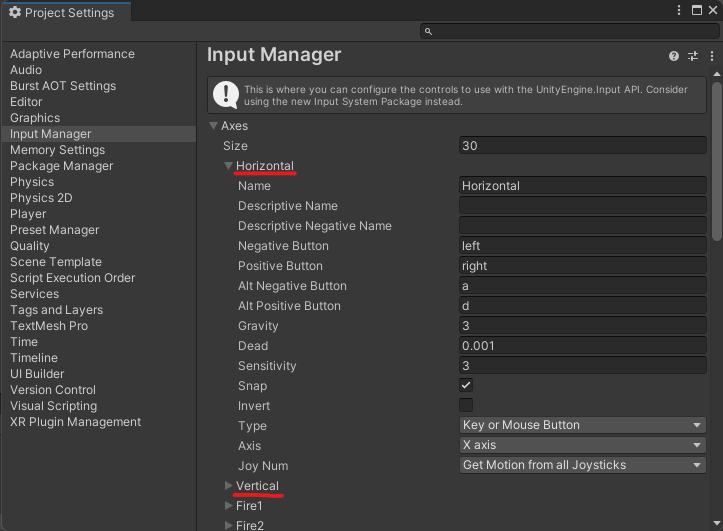Open XR Plugin Management settings
The height and width of the screenshot is (531, 723).
pyautogui.click(x=76, y=422)
